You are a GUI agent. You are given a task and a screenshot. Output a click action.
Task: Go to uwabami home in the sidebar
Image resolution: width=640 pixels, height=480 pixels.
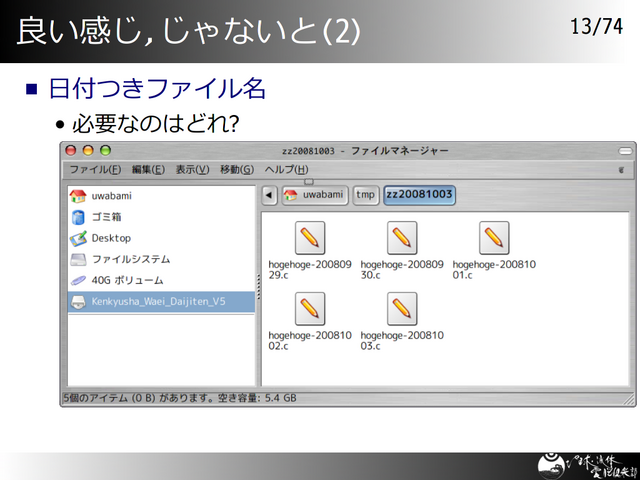point(111,196)
